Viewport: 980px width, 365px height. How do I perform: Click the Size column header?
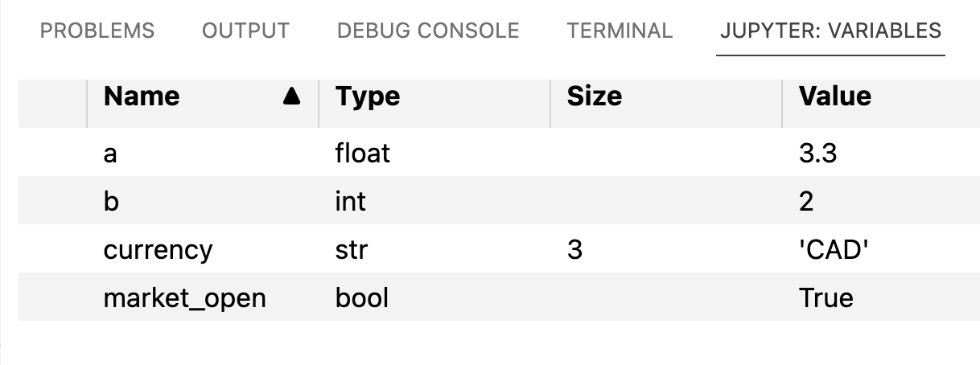(595, 97)
